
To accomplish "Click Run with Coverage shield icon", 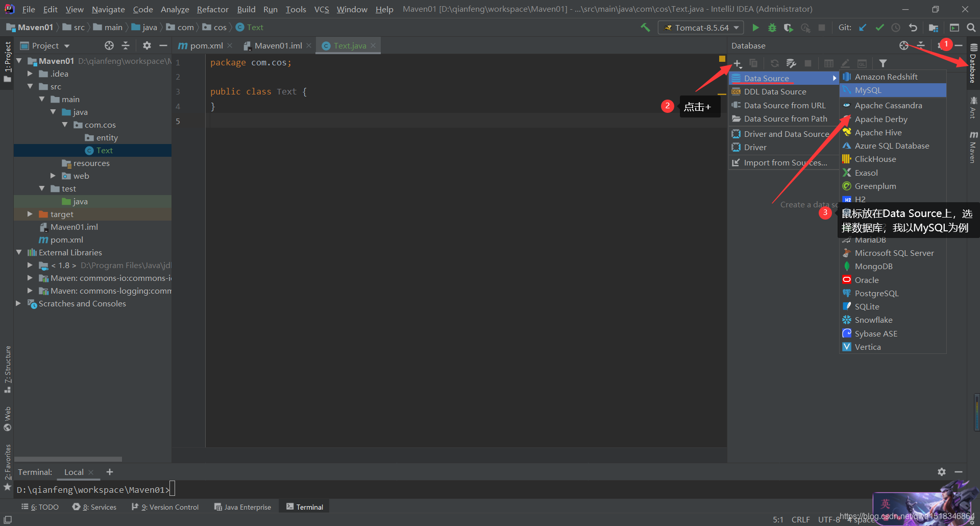I will (789, 28).
